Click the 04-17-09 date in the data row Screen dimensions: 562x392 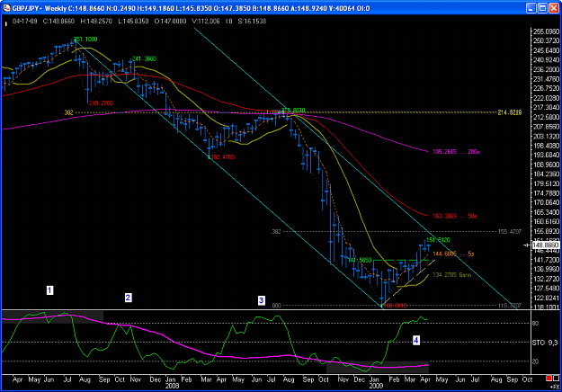25,22
